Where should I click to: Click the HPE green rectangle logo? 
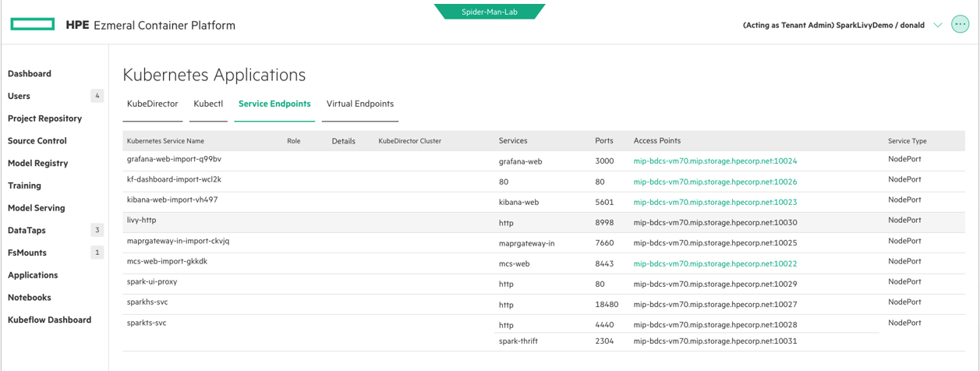[x=33, y=25]
